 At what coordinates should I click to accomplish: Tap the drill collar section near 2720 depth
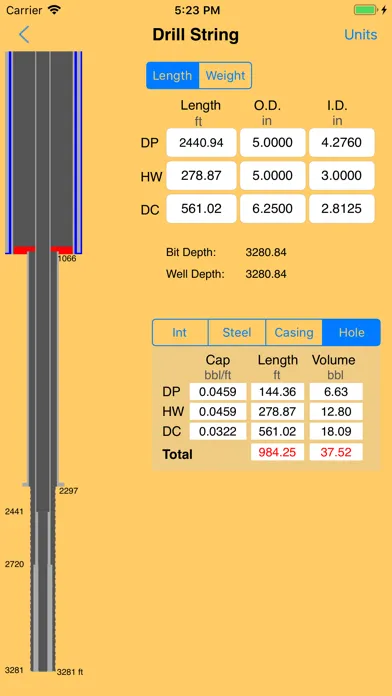(x=43, y=617)
